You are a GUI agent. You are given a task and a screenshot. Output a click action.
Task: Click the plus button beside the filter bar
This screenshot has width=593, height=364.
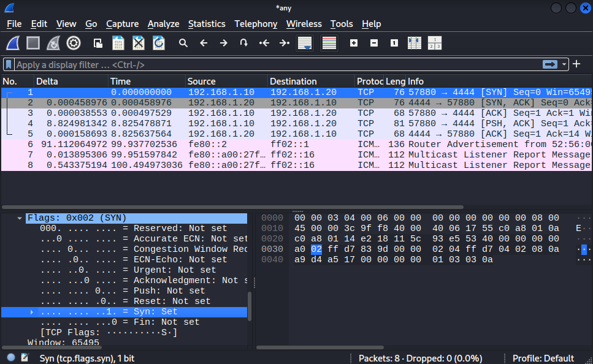coord(576,64)
